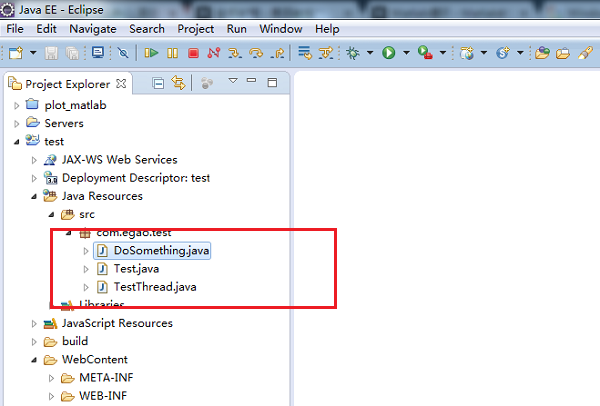Screen dimensions: 600x406
Task: Expand the DoSomething.java node
Action: [86, 251]
